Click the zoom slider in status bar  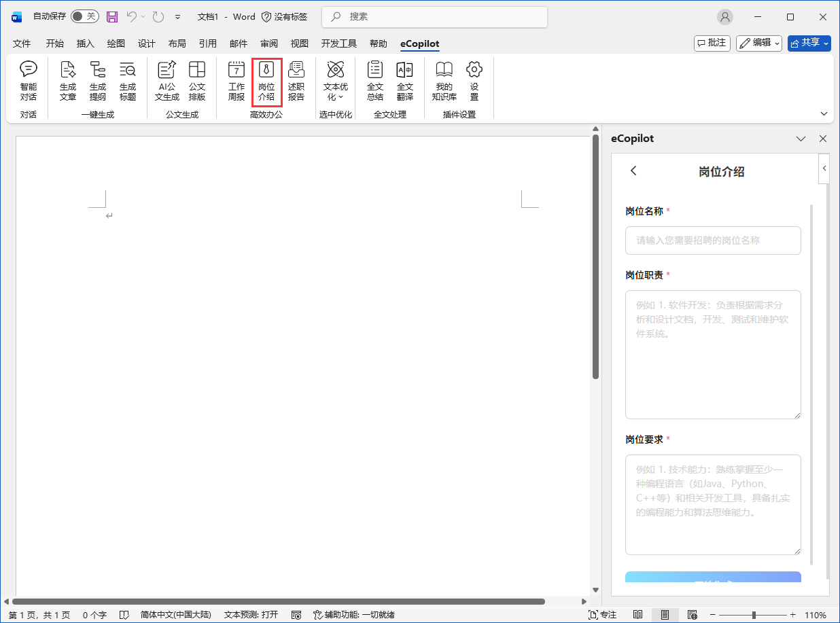(x=753, y=615)
